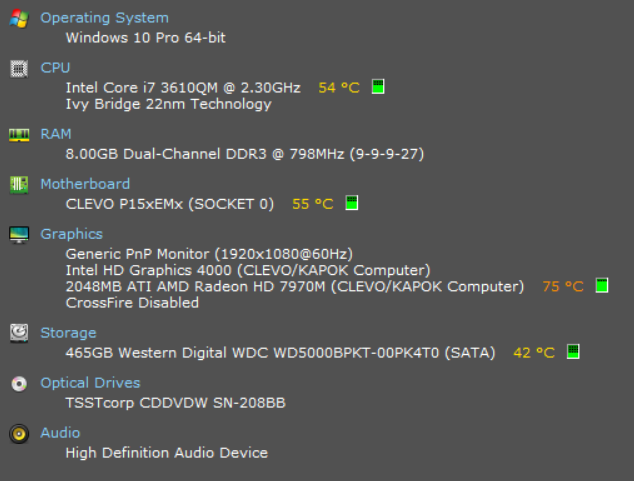The width and height of the screenshot is (634, 481).
Task: Click the CPU chip icon
Action: tap(19, 69)
